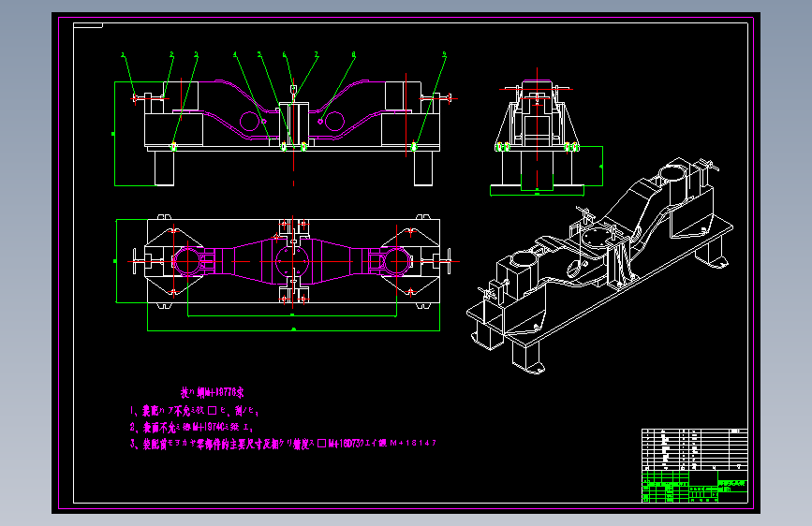Click the green title block

point(694,486)
